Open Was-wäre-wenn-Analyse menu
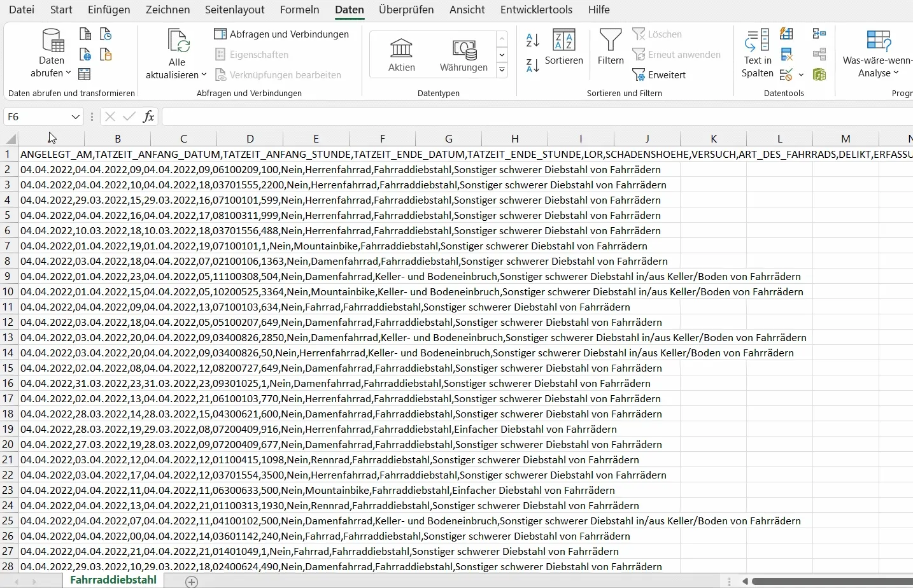 coord(879,53)
